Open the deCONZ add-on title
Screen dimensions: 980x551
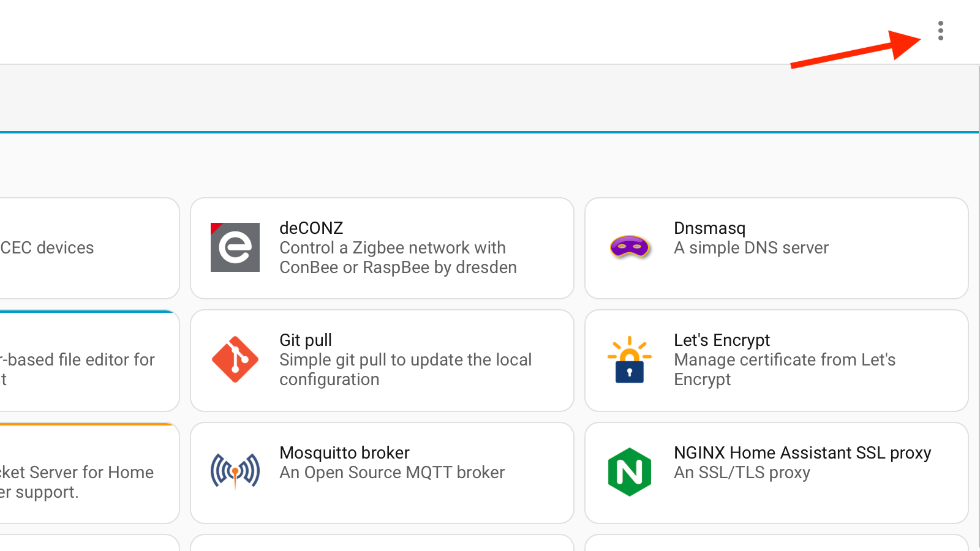311,228
